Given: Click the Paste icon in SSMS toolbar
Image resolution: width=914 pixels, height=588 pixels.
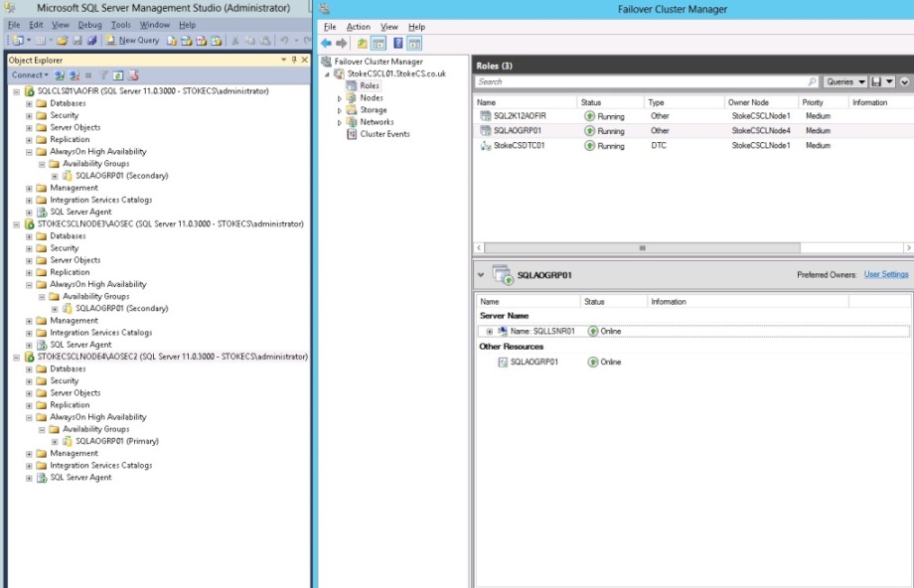Looking at the screenshot, I should click(x=264, y=40).
